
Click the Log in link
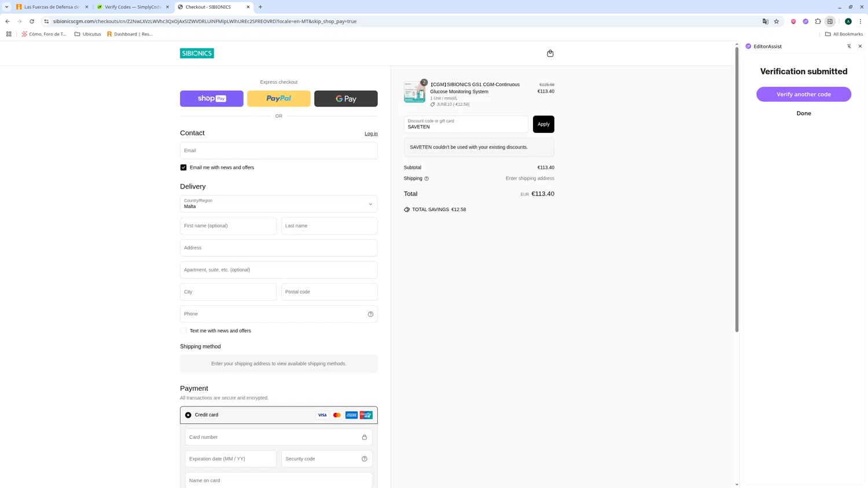pyautogui.click(x=371, y=134)
